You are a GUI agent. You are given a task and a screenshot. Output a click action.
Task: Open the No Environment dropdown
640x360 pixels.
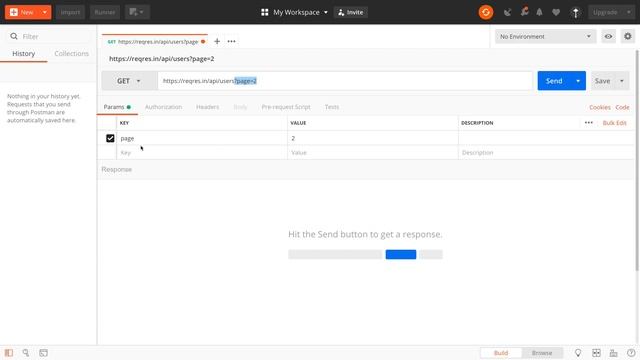click(x=545, y=36)
